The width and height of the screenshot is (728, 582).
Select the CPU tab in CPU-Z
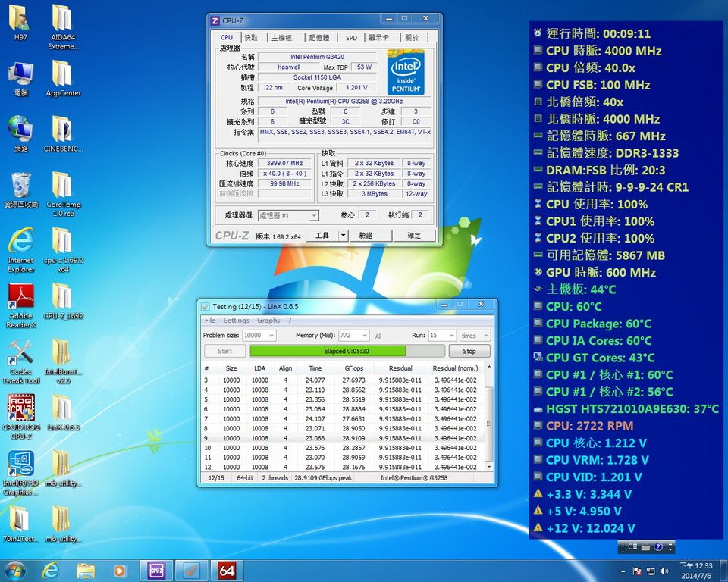pos(227,38)
